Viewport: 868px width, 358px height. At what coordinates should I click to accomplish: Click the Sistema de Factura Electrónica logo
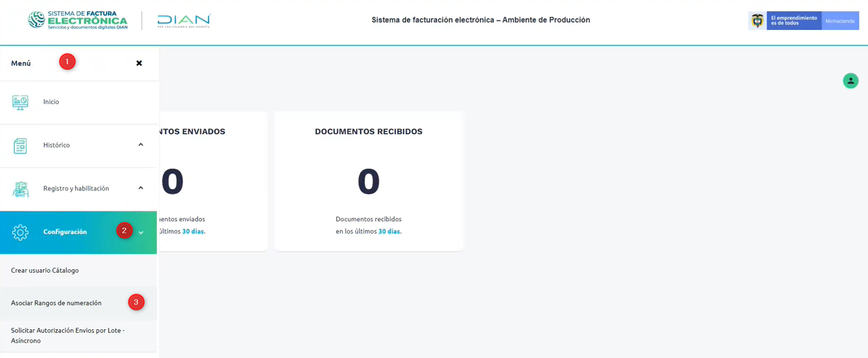click(78, 20)
